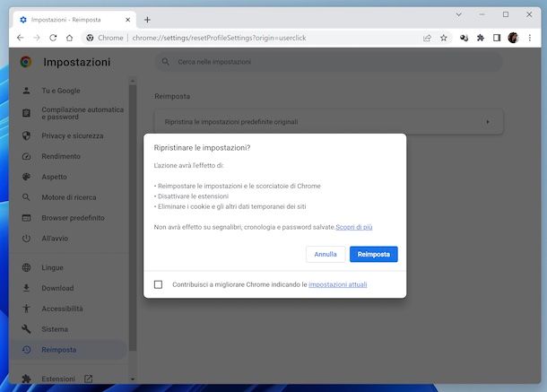This screenshot has height=392, width=547.
Task: Click the sidebar scroll down arrow
Action: [x=133, y=379]
